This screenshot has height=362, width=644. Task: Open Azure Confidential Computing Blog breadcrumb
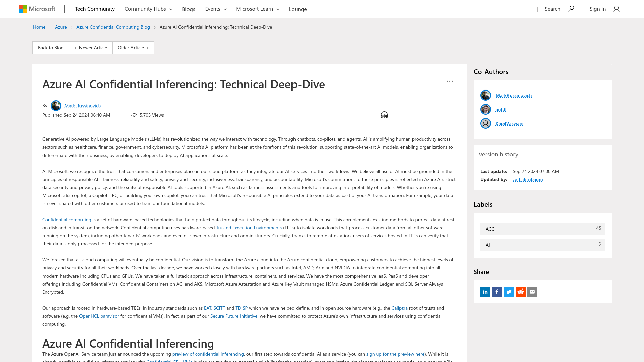(x=113, y=27)
